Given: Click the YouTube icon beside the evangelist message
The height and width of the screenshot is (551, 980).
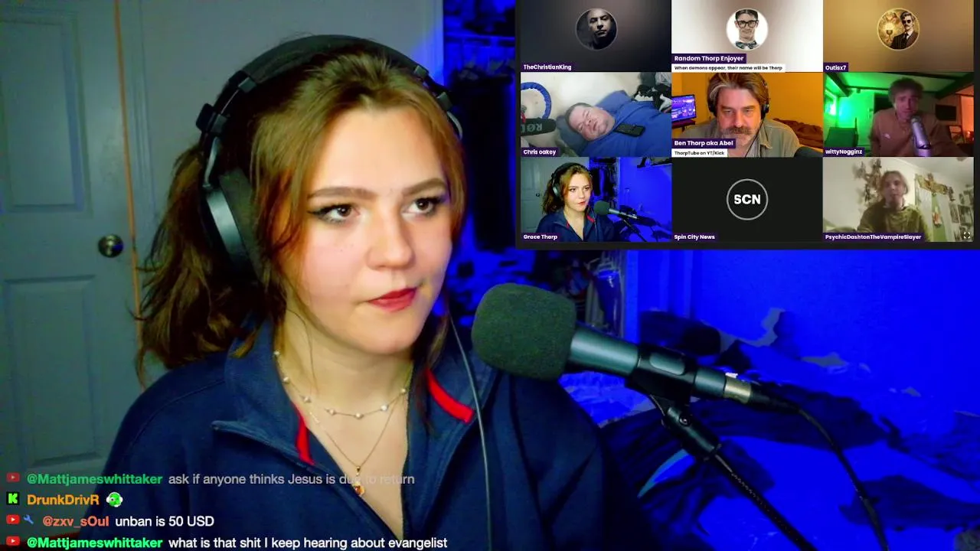Looking at the screenshot, I should pos(12,542).
